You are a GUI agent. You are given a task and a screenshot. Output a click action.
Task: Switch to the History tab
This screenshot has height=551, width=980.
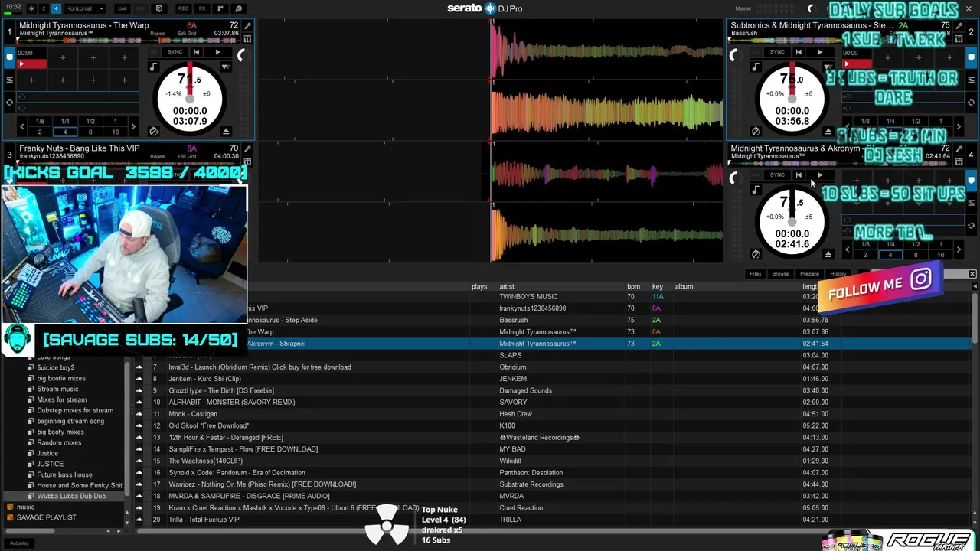coord(838,274)
